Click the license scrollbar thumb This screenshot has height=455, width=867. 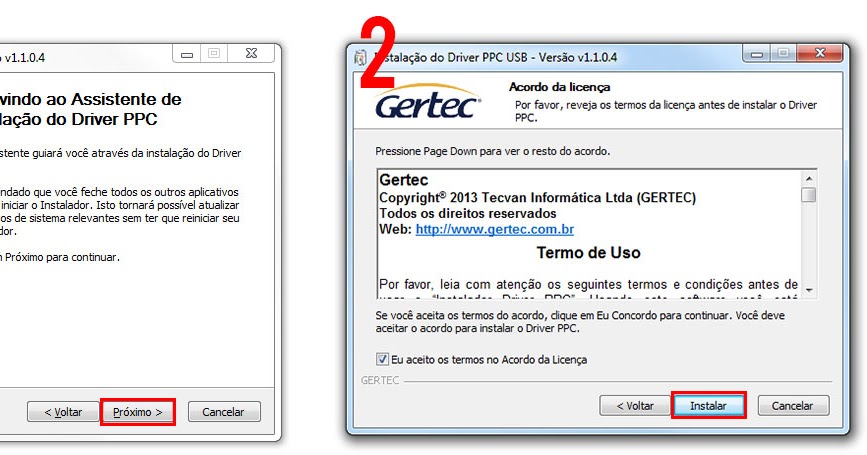809,195
